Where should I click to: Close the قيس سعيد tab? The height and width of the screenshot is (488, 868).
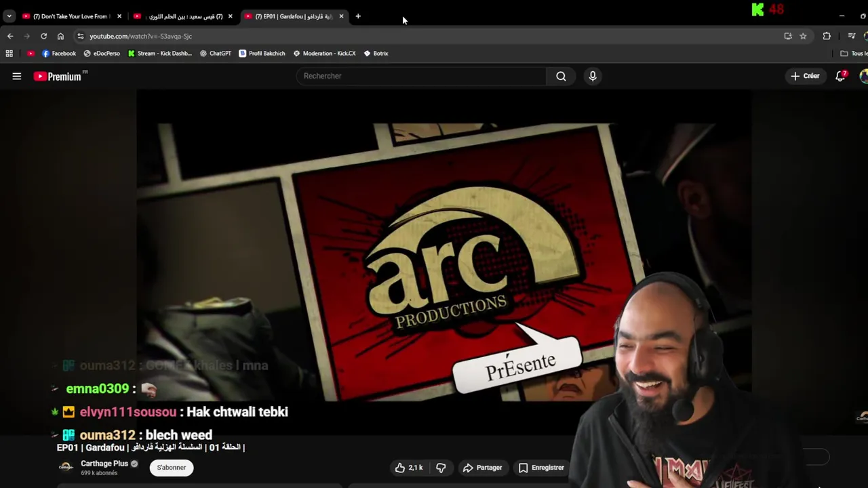coord(230,16)
